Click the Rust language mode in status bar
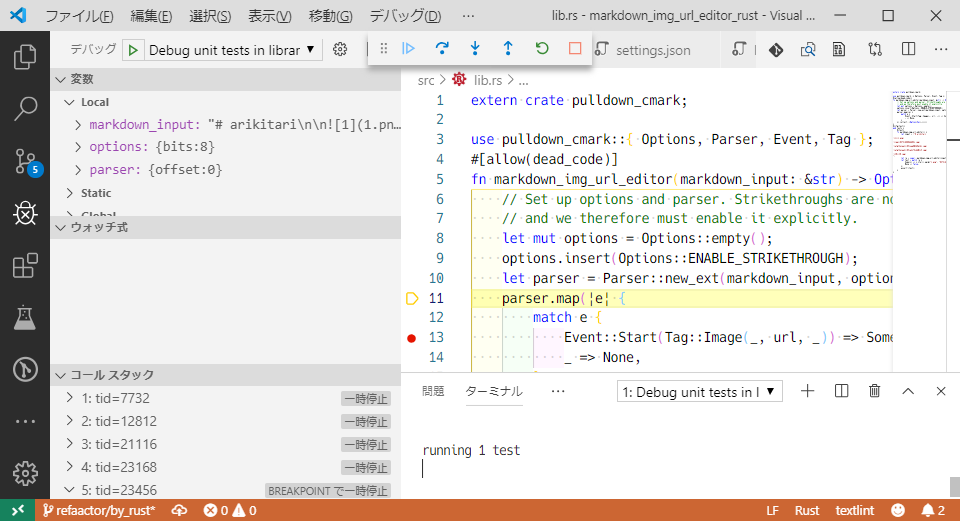 [807, 510]
